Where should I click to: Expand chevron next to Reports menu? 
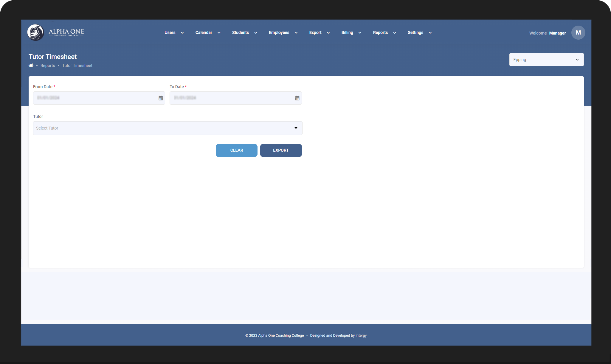[x=395, y=33]
